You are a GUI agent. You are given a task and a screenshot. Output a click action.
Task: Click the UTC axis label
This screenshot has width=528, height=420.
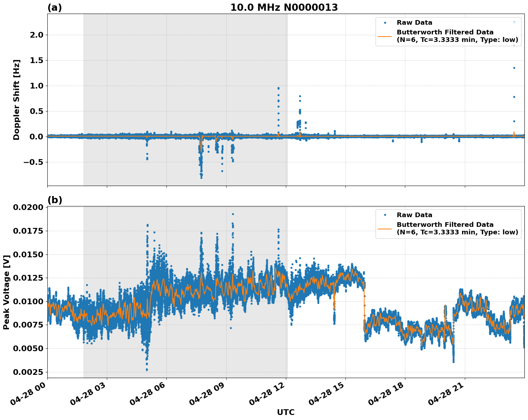(285, 412)
